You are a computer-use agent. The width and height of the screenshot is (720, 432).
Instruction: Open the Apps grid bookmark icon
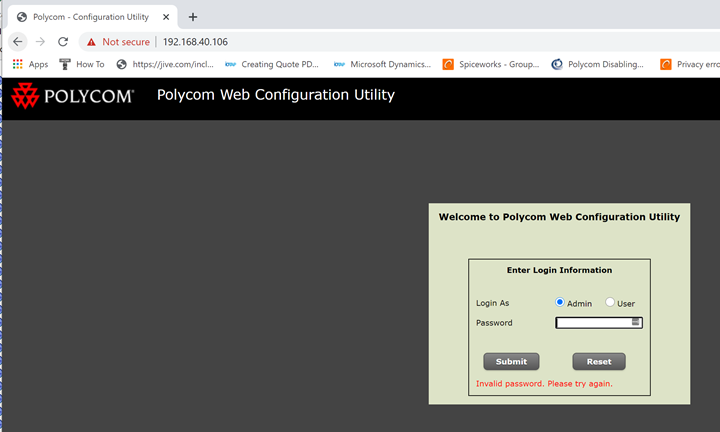[17, 64]
